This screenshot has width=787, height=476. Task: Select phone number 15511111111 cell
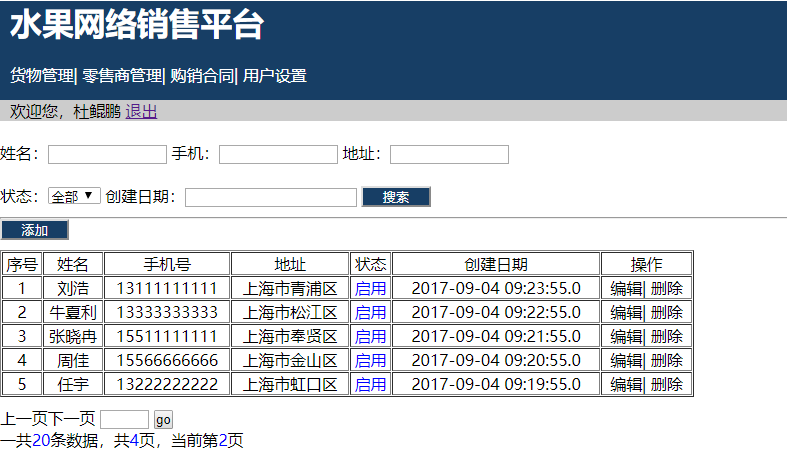167,336
